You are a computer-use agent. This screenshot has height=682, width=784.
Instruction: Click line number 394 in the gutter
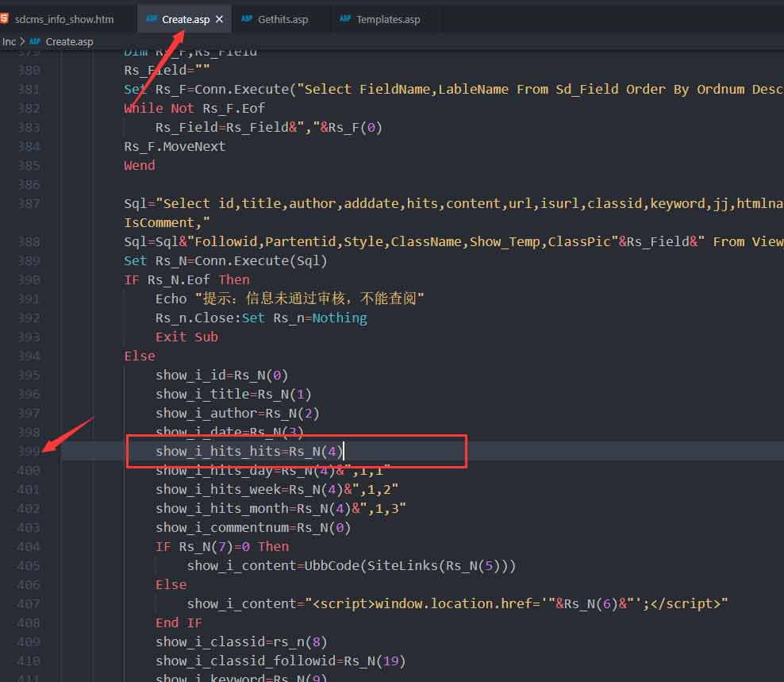tap(29, 356)
